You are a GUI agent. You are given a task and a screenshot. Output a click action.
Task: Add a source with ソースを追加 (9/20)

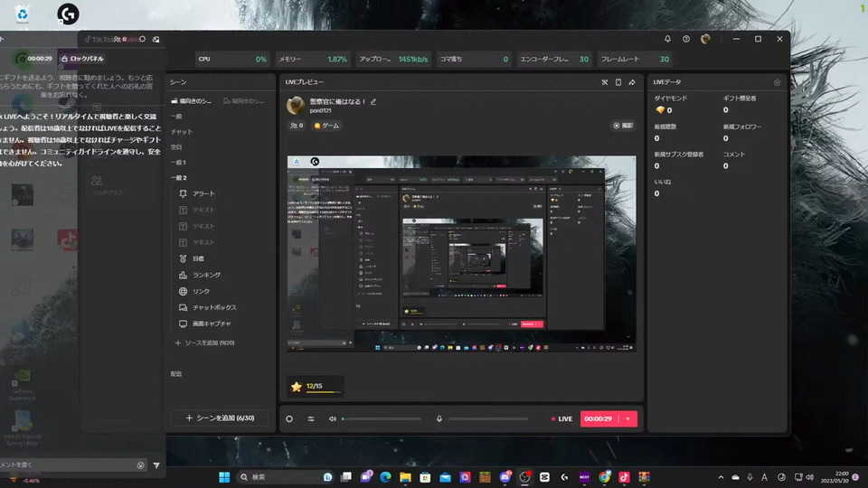click(x=205, y=343)
